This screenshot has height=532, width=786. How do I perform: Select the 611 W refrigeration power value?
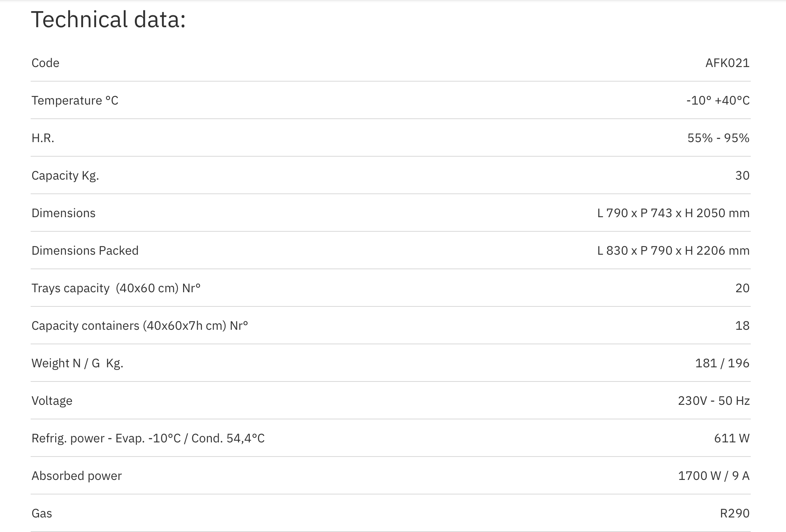tap(732, 438)
